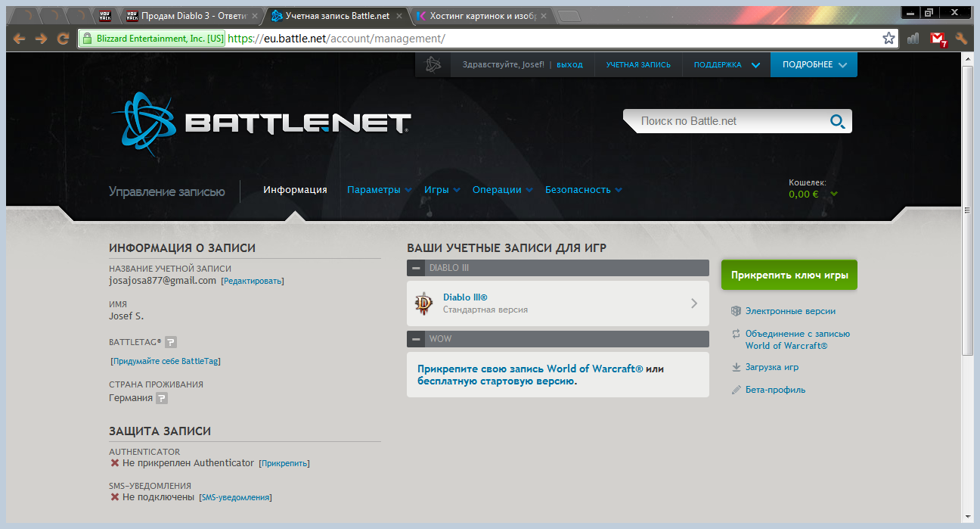
Task: Bookmark page with the star icon
Action: [889, 39]
